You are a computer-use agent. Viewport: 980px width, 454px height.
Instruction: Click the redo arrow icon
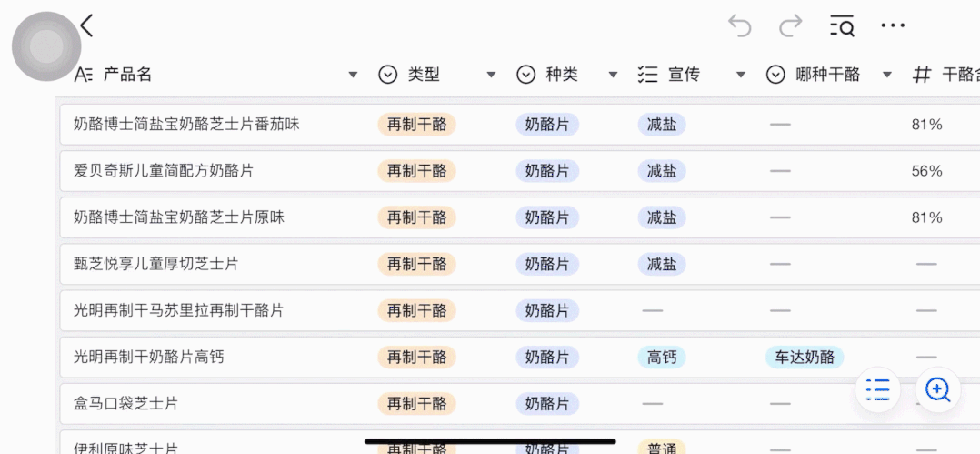[791, 26]
